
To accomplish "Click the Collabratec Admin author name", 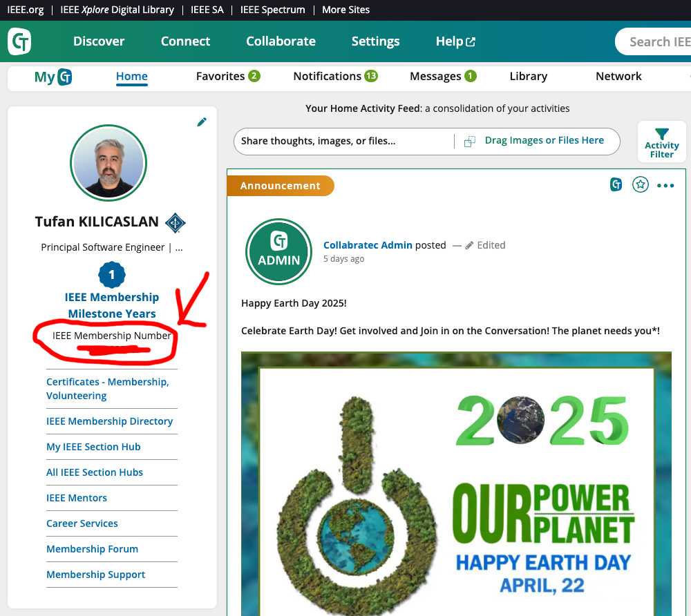I will [x=368, y=245].
